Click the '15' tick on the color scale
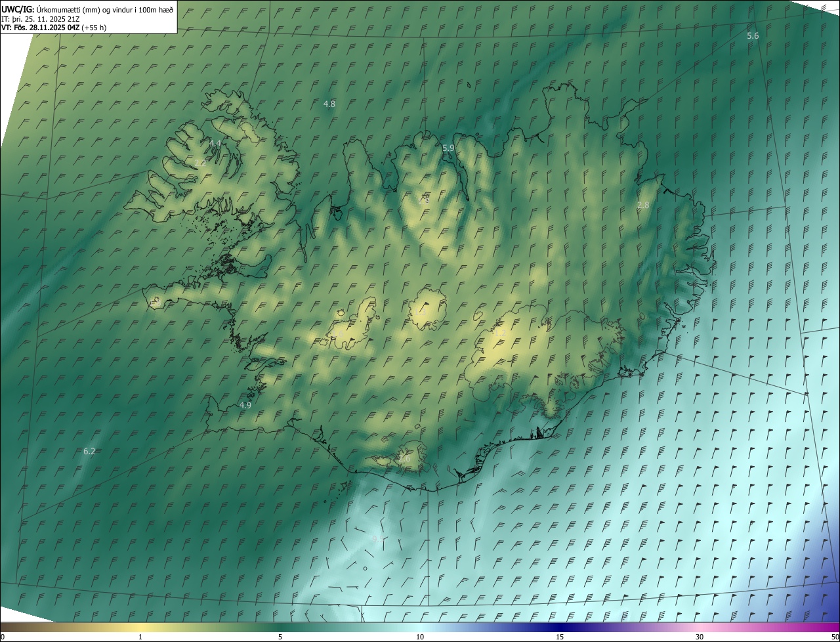 (x=560, y=637)
